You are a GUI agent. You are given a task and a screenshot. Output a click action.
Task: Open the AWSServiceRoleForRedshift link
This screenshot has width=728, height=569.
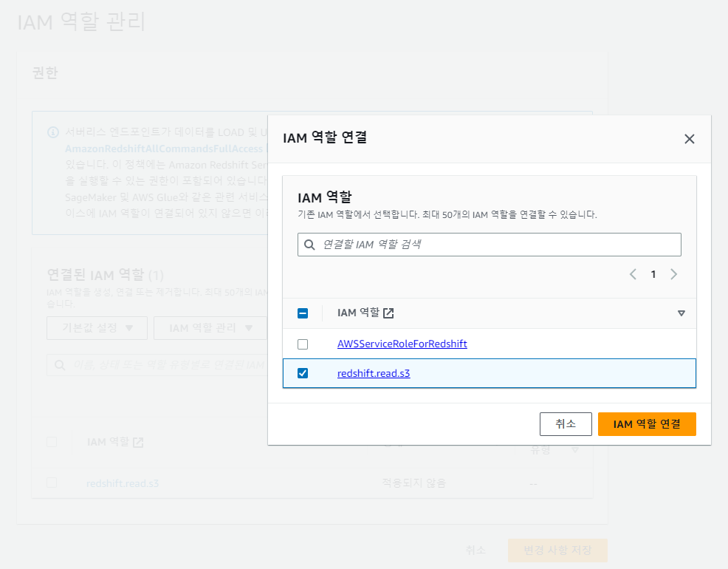(x=402, y=344)
